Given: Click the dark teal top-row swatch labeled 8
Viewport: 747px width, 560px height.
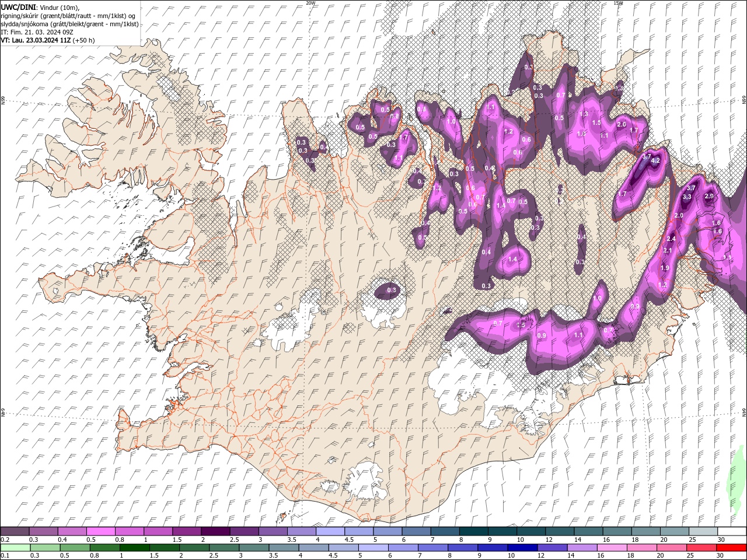Looking at the screenshot, I should (473, 531).
